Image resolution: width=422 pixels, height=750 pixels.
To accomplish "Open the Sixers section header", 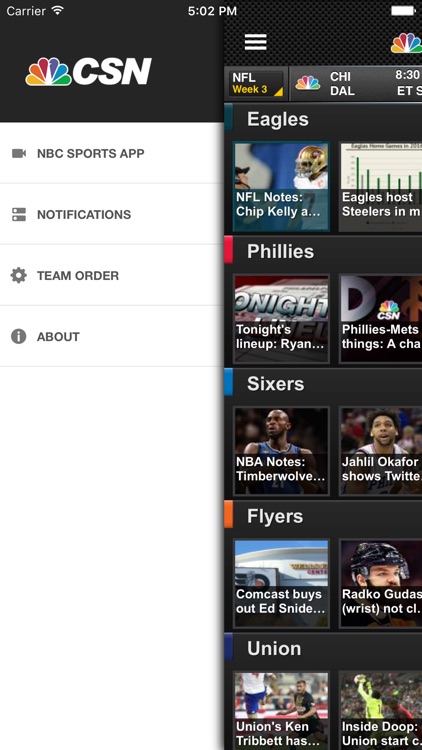I will 323,384.
